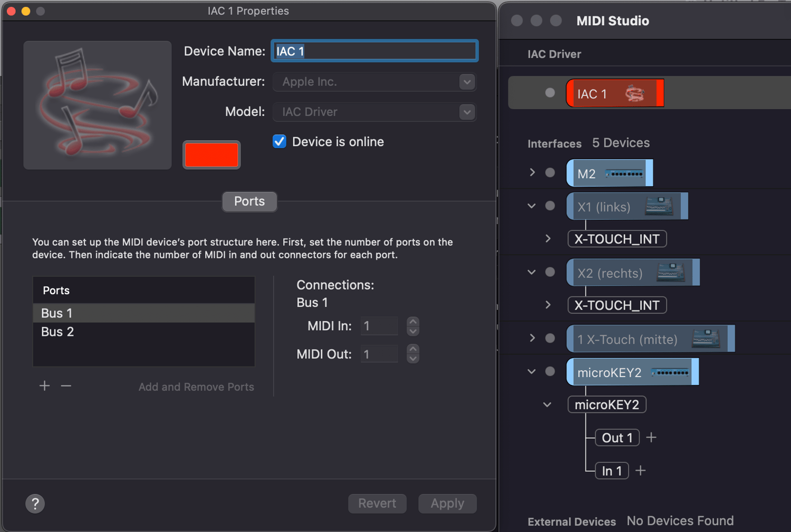The height and width of the screenshot is (532, 791).
Task: Select the In 1 connector
Action: pos(612,471)
